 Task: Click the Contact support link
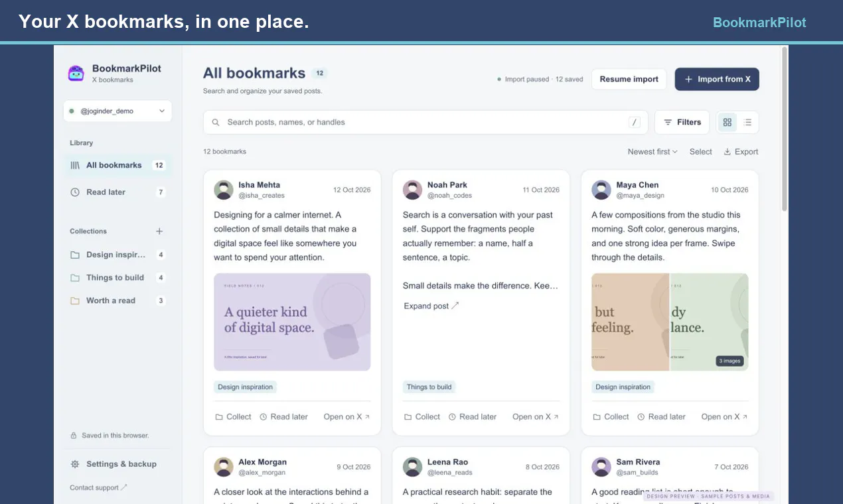98,487
